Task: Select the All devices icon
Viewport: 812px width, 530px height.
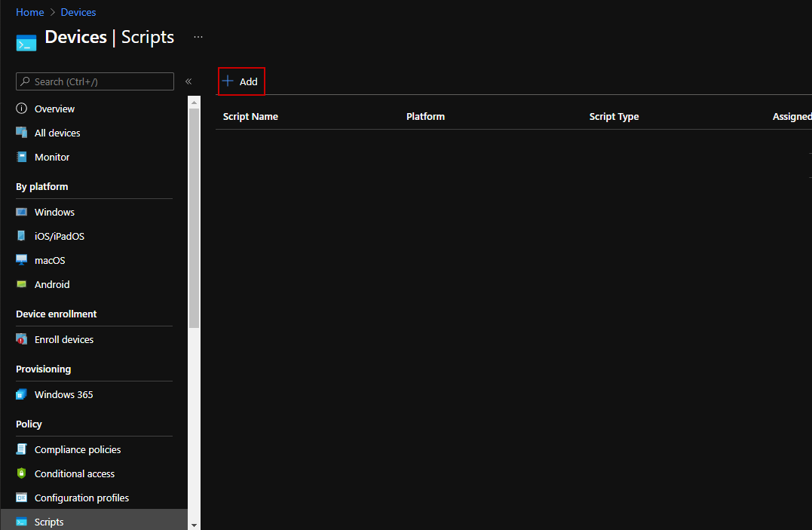Action: coord(23,133)
